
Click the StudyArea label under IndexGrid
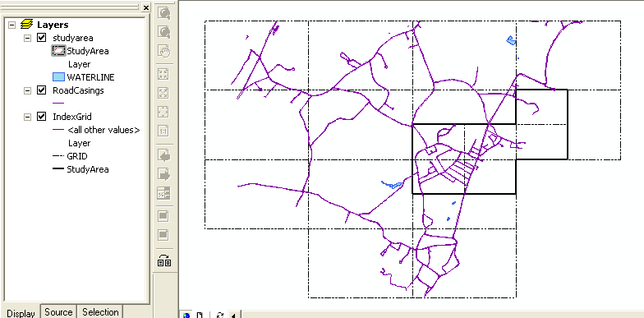pos(88,169)
